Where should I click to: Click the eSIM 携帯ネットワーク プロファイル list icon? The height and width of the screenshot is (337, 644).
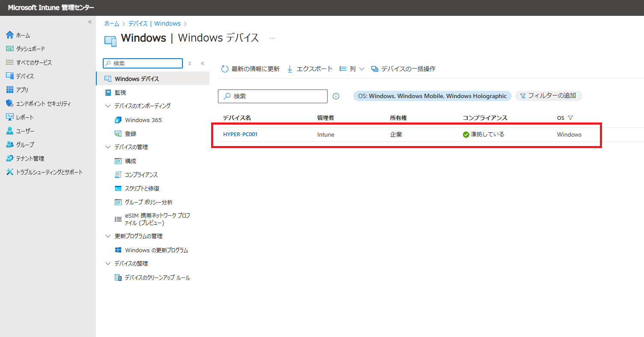(x=118, y=219)
